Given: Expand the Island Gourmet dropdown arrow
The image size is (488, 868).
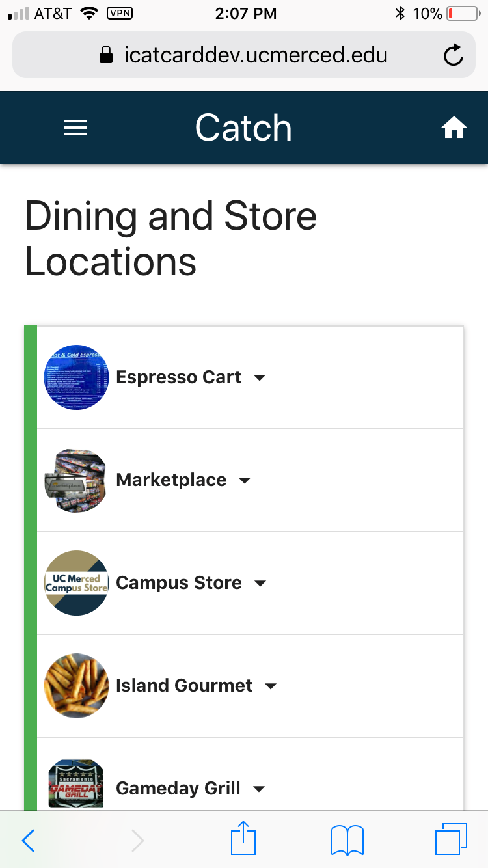Looking at the screenshot, I should point(271,686).
